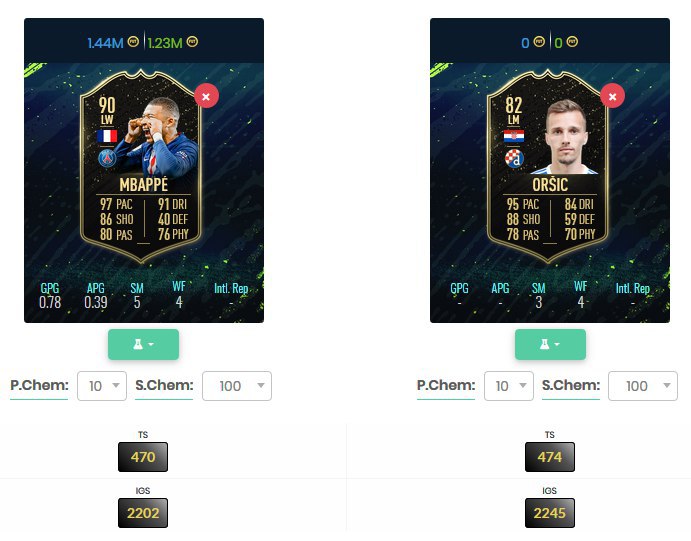Click the P.Chem label under Mbappé
Viewport: 691px width, 541px height.
[39, 385]
